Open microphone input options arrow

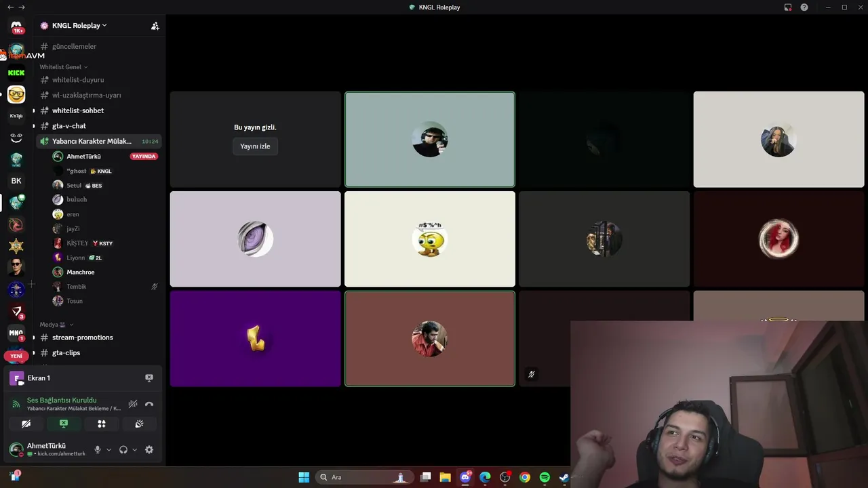pyautogui.click(x=108, y=449)
